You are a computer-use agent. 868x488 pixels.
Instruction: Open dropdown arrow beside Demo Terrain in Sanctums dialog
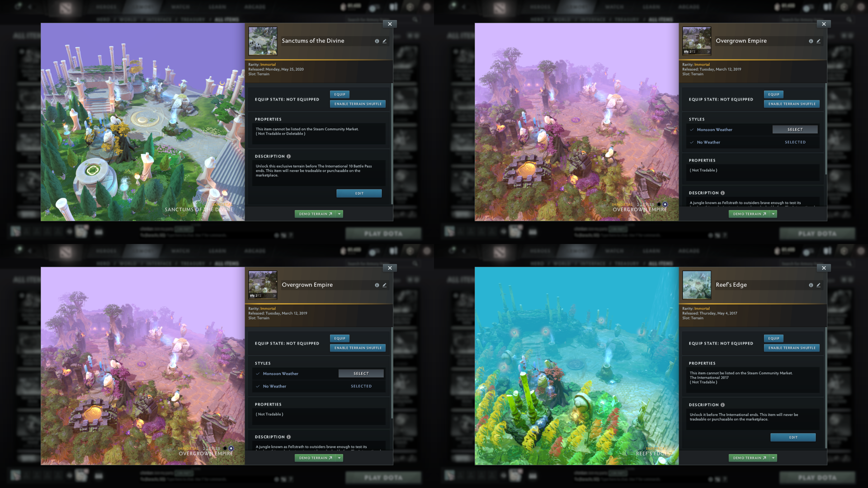(x=340, y=214)
